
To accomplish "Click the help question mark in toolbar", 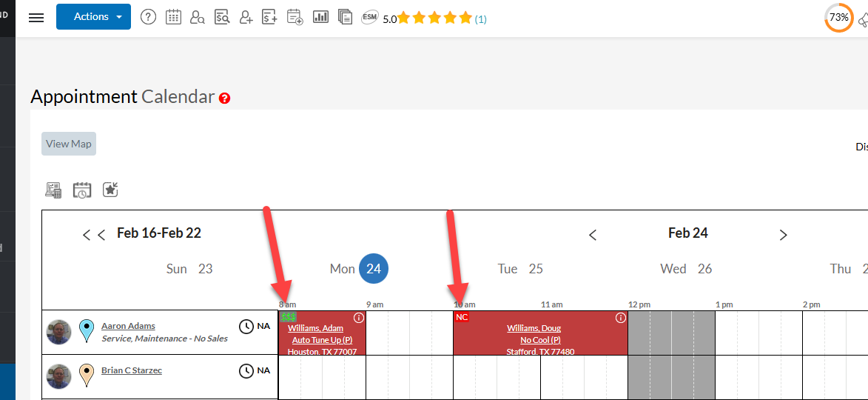I will [148, 17].
